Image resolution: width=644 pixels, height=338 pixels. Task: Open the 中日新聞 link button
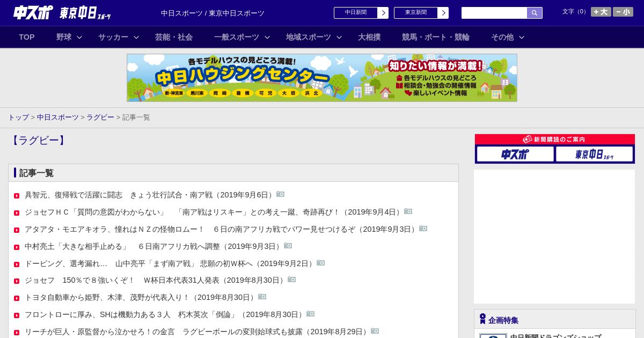(361, 13)
